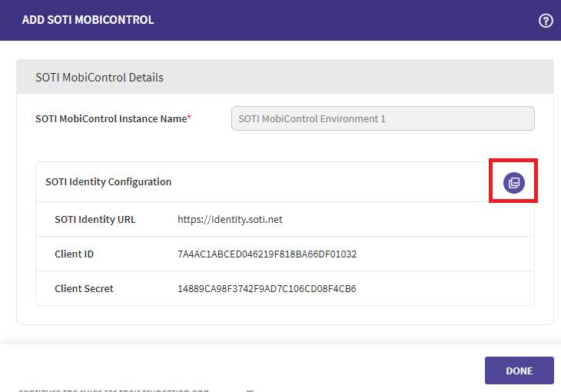Open help via the question mark icon
561x392 pixels.
[546, 21]
